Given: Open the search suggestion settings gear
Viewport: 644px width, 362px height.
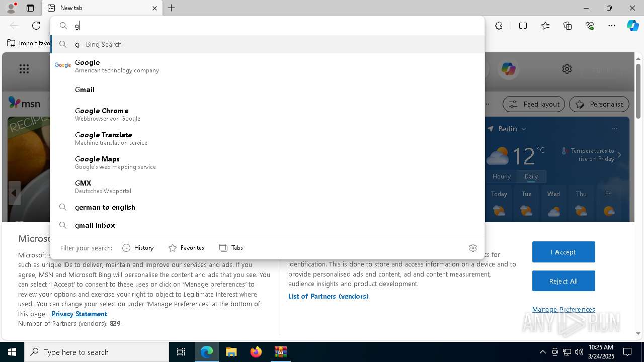Looking at the screenshot, I should [x=472, y=247].
